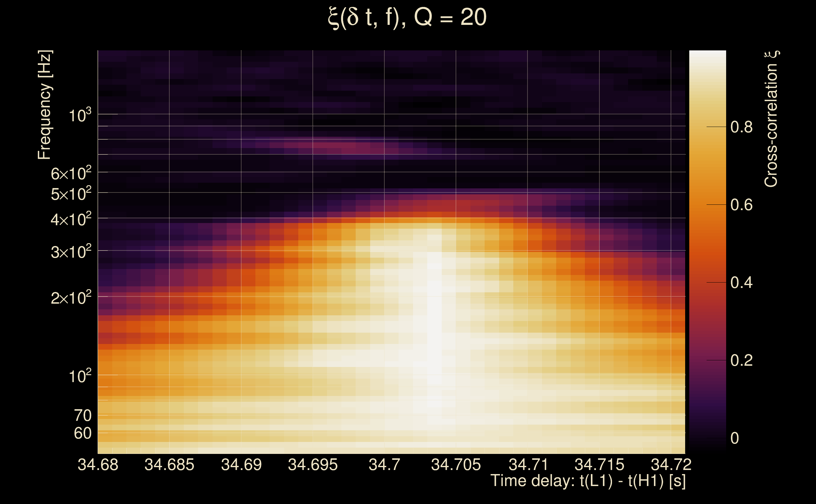The image size is (816, 504).
Task: Click the 0.8 tick on the colorbar
Action: click(741, 127)
